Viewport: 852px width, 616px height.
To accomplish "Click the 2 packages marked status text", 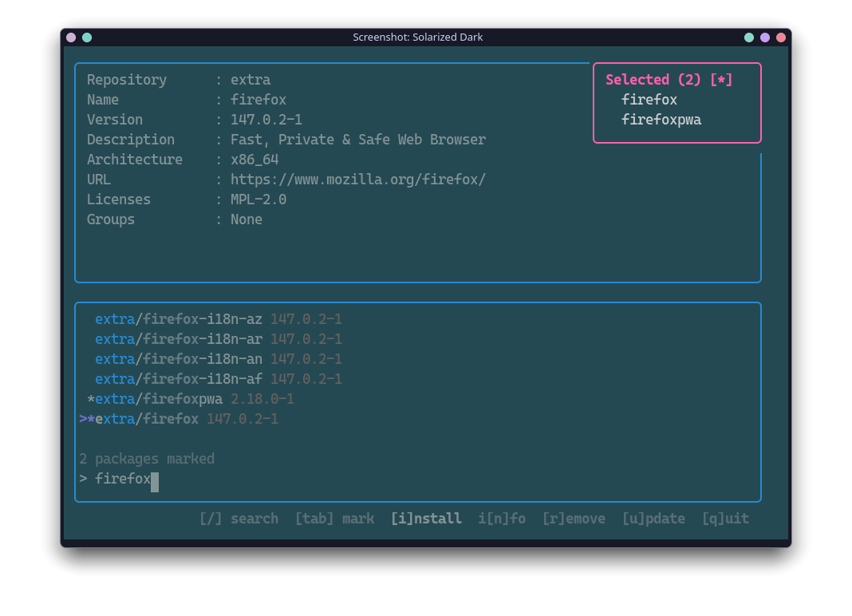I will click(147, 458).
